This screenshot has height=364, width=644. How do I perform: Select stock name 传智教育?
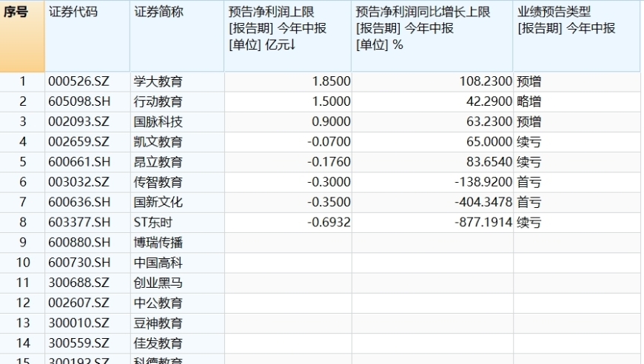[x=158, y=182]
